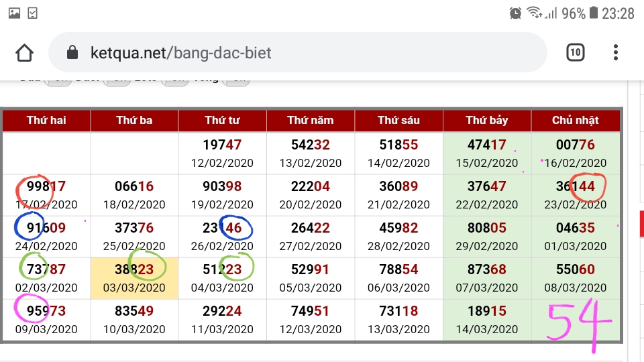The height and width of the screenshot is (362, 644).
Task: Open the three-dot browser menu
Action: pyautogui.click(x=615, y=52)
